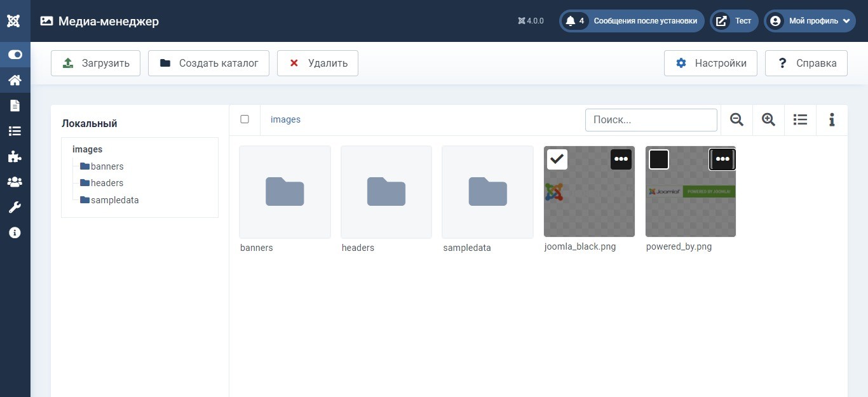The height and width of the screenshot is (397, 868).
Task: Open the Users group sidebar icon
Action: (15, 182)
